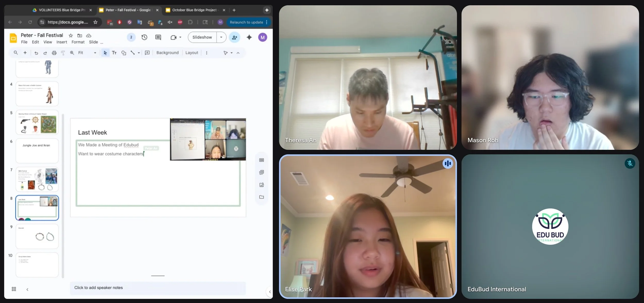644x303 pixels.
Task: Bookmark this page with the star
Action: [95, 22]
